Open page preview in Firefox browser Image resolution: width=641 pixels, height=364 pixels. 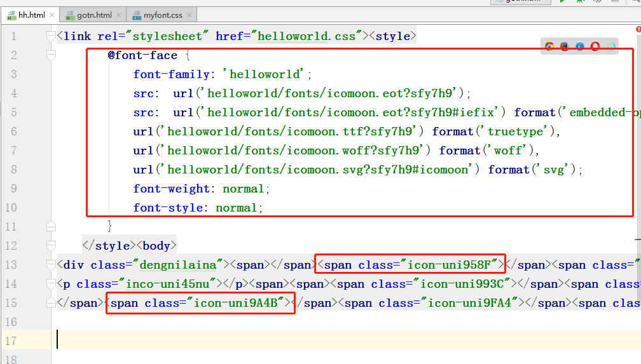[x=565, y=46]
